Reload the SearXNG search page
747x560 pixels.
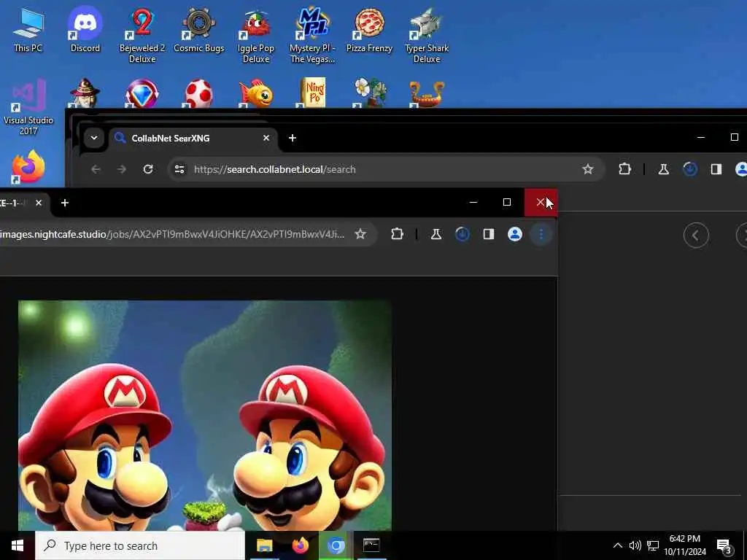[x=147, y=169]
